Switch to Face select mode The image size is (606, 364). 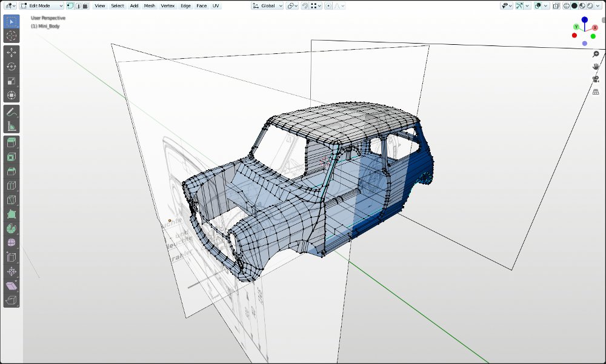(x=87, y=5)
